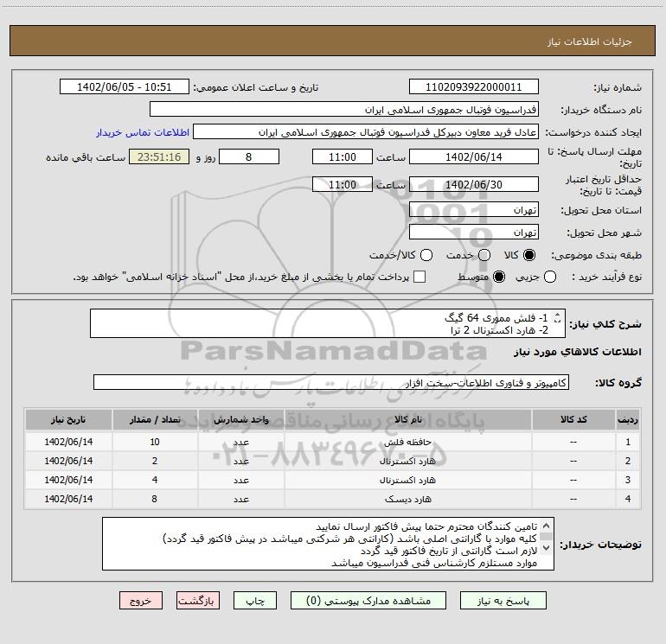Click the استان محل تحویل field تهران

click(x=474, y=210)
